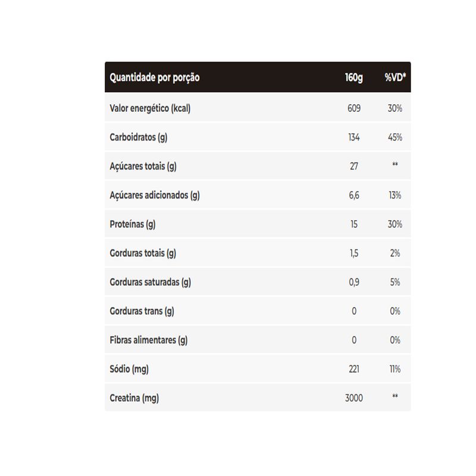Click the 5% saturated fat percentage
This screenshot has height=476, width=476.
click(395, 282)
